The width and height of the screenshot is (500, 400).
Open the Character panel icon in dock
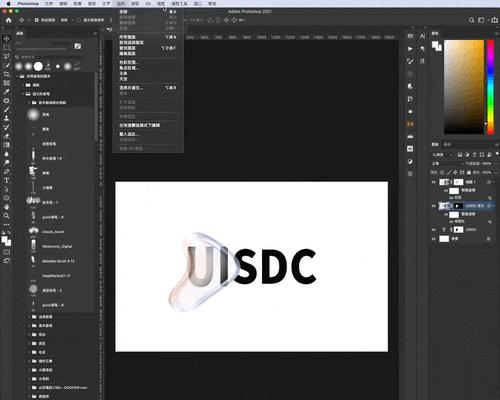click(422, 36)
